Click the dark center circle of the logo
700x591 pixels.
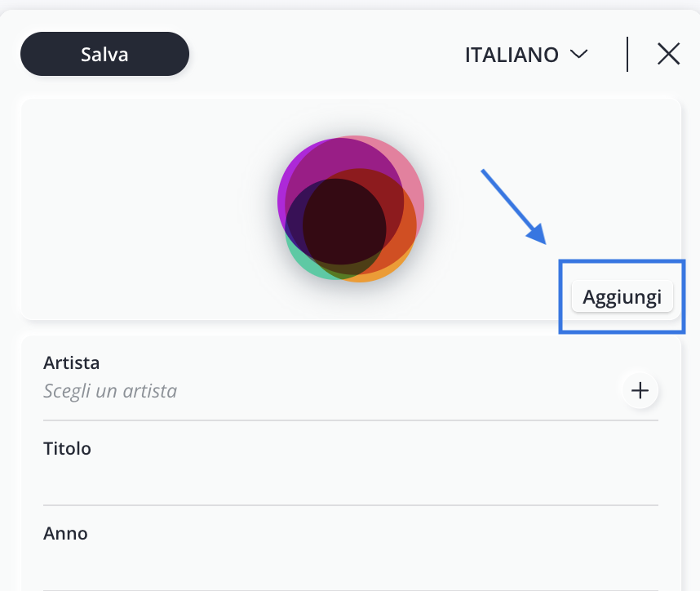(344, 222)
